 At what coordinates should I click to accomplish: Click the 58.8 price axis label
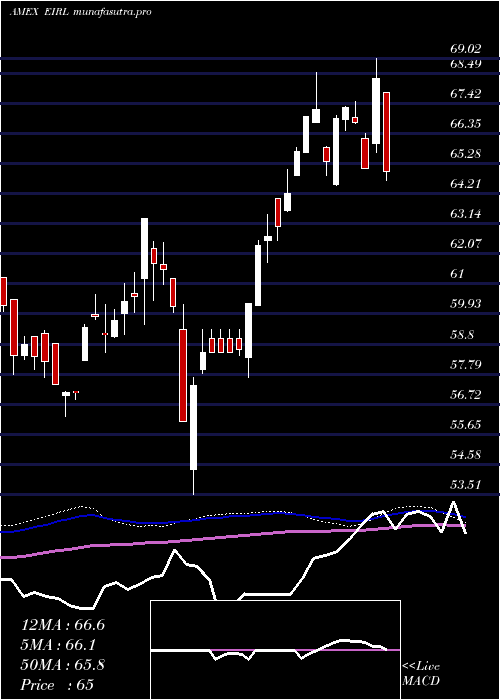click(462, 334)
